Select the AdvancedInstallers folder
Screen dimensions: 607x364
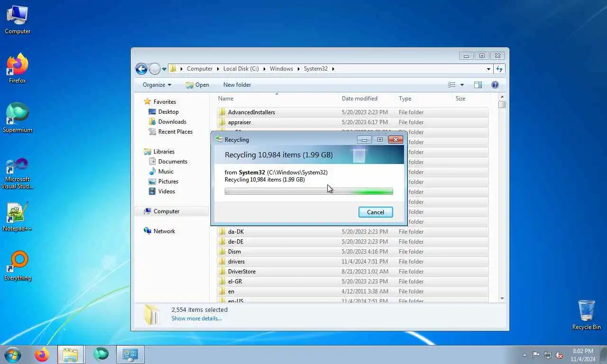point(352,112)
